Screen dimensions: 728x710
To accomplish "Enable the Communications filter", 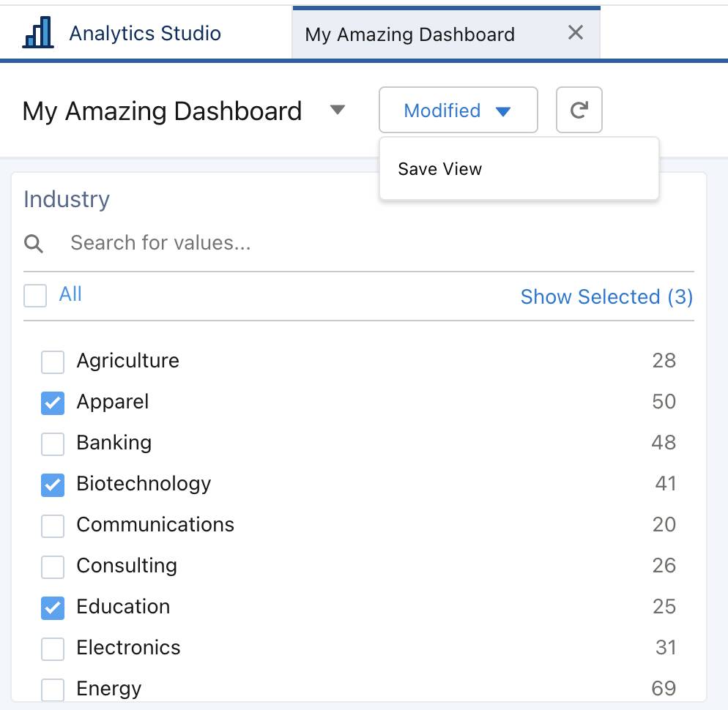I will click(52, 524).
